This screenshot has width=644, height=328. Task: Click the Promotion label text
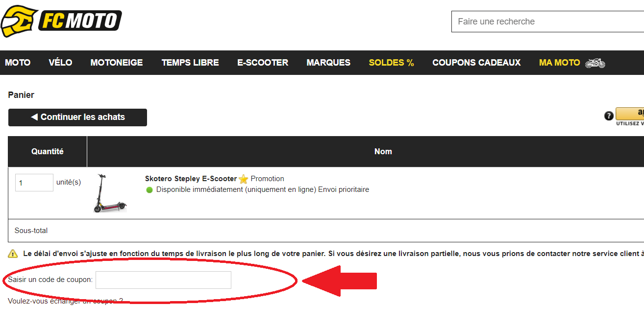coord(267,179)
